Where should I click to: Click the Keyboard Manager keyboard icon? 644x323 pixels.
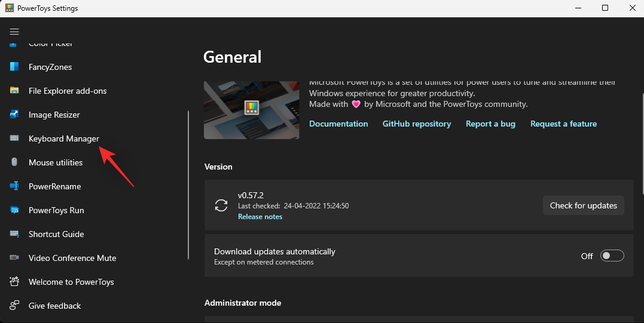(x=14, y=139)
